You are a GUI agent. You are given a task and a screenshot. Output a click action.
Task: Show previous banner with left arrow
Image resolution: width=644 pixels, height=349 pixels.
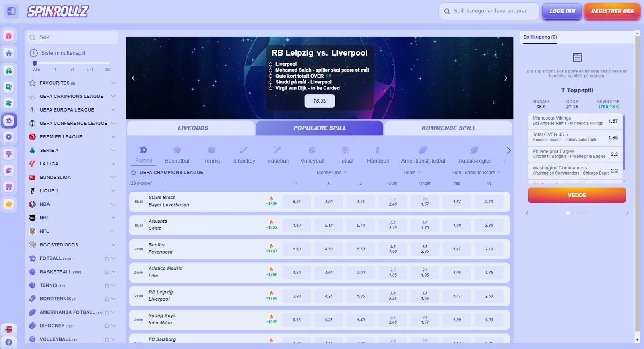point(133,78)
